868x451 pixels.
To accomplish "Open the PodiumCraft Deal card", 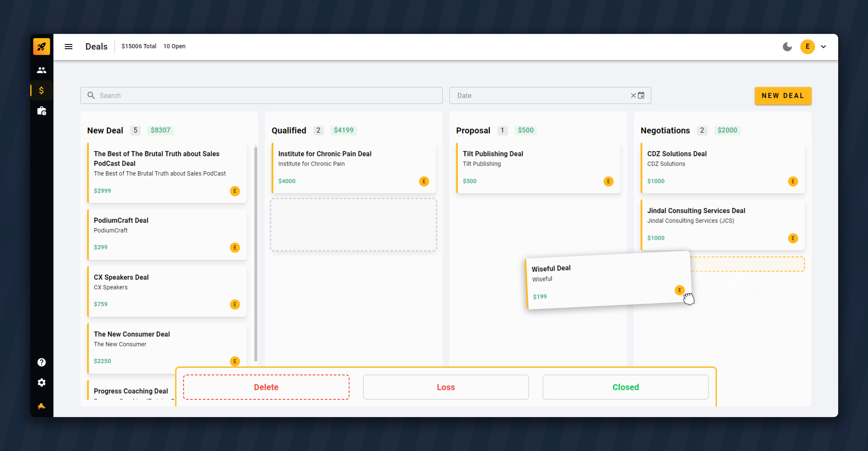I will tap(167, 234).
